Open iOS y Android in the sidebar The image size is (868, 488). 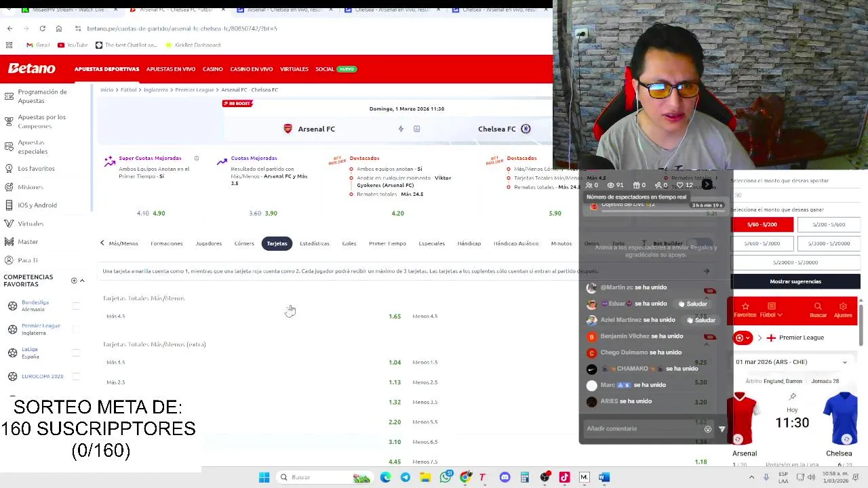coord(37,205)
